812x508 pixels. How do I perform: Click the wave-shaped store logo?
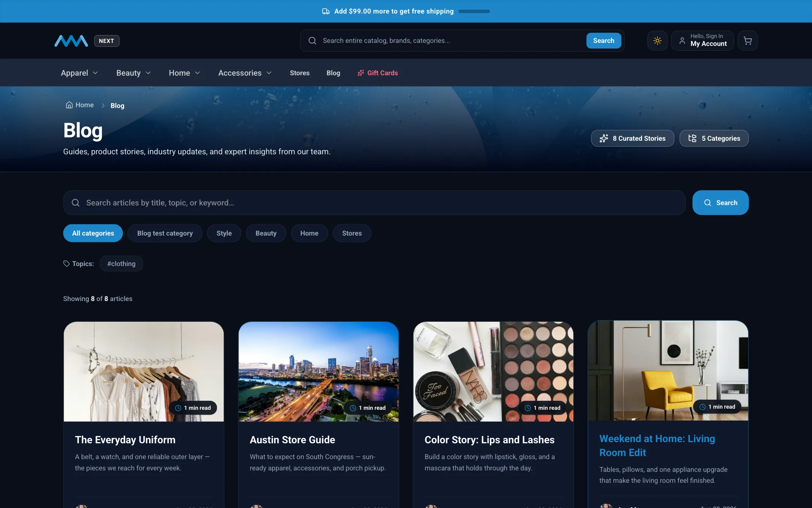[71, 41]
